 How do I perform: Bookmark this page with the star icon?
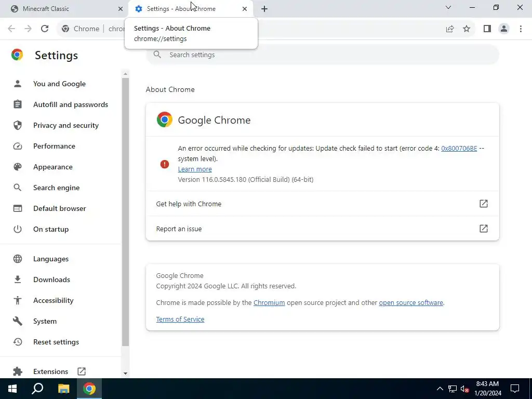coord(467,29)
